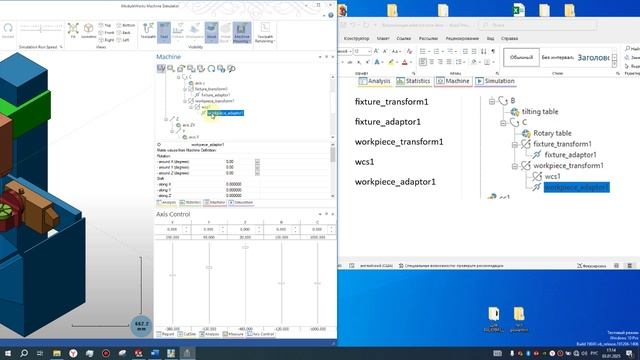Open Measure tab at bottom
This screenshot has height=360, width=640.
233,334
